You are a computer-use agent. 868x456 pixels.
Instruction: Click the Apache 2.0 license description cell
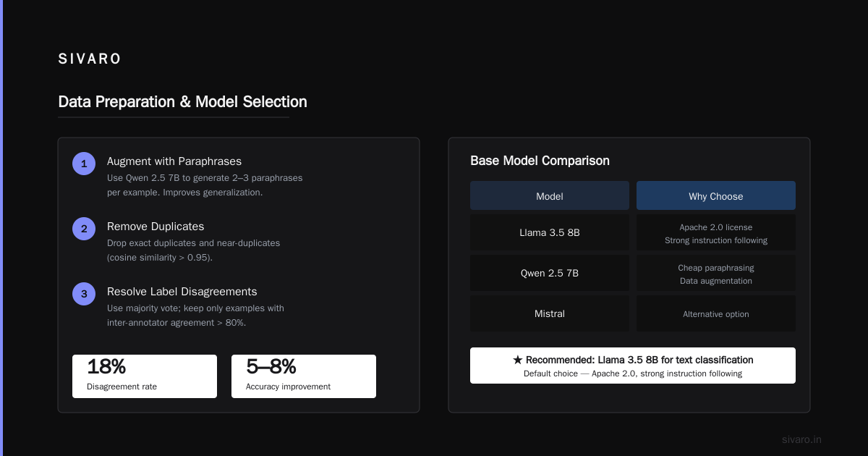(716, 232)
